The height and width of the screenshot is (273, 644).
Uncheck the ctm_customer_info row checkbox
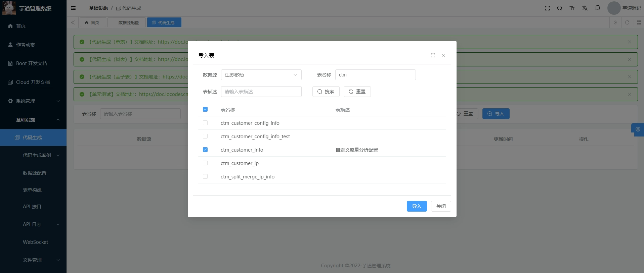[x=205, y=150]
